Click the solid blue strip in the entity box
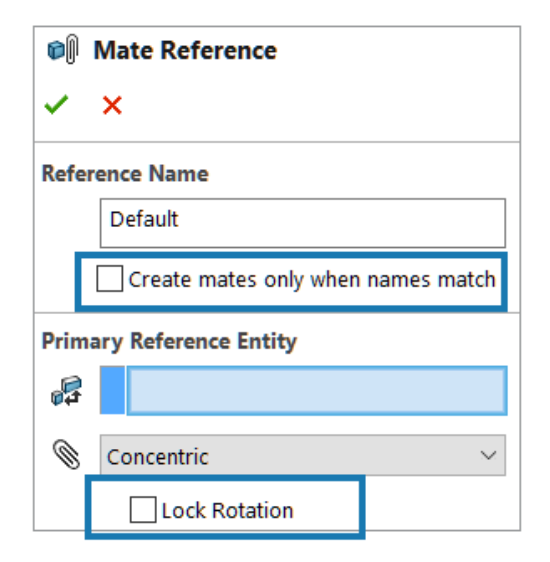This screenshot has height=562, width=550. (x=113, y=390)
